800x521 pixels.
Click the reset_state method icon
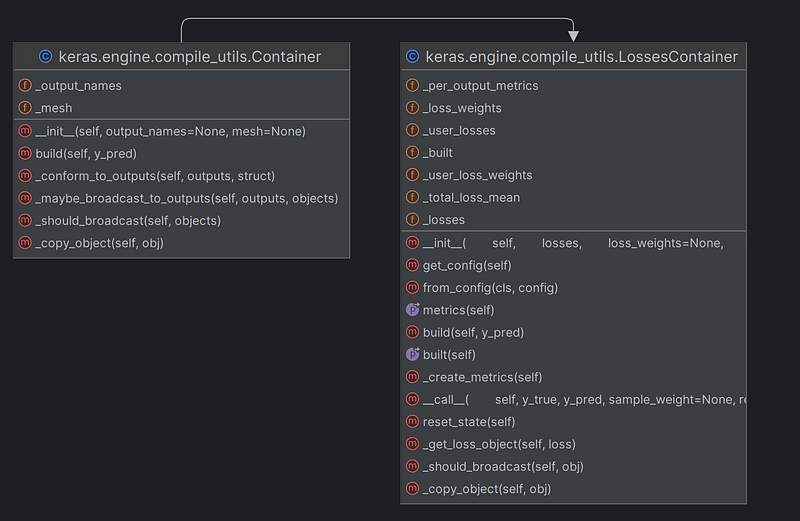[412, 422]
